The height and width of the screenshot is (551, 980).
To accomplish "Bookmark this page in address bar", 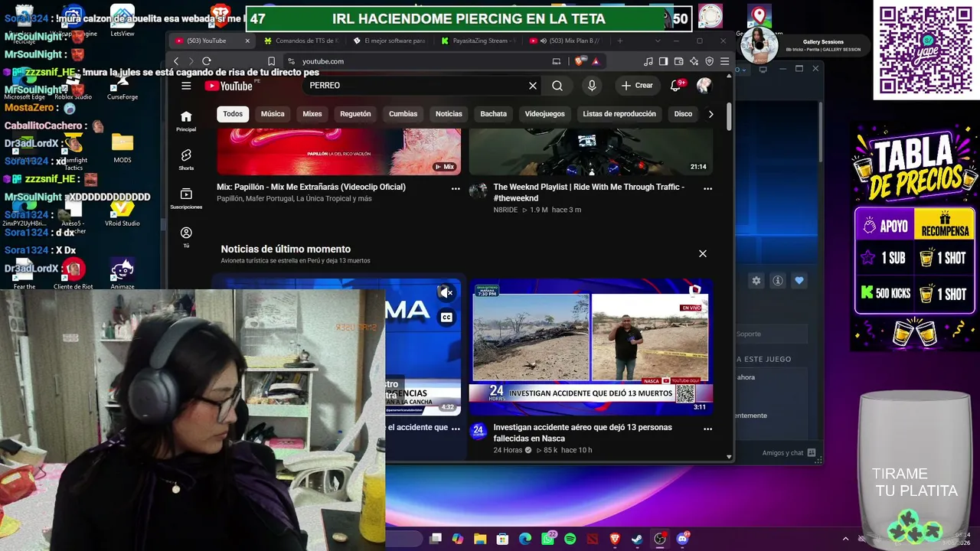I will point(271,61).
